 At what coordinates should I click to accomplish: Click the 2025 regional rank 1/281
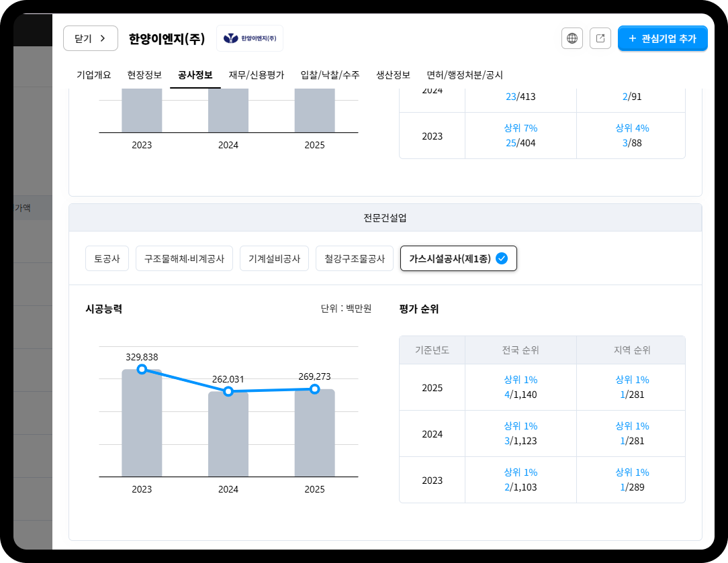632,395
